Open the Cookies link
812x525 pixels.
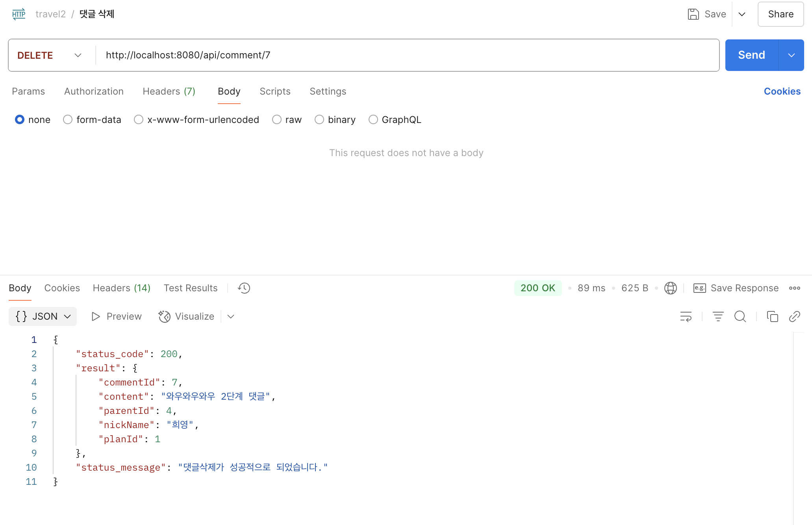coord(782,91)
